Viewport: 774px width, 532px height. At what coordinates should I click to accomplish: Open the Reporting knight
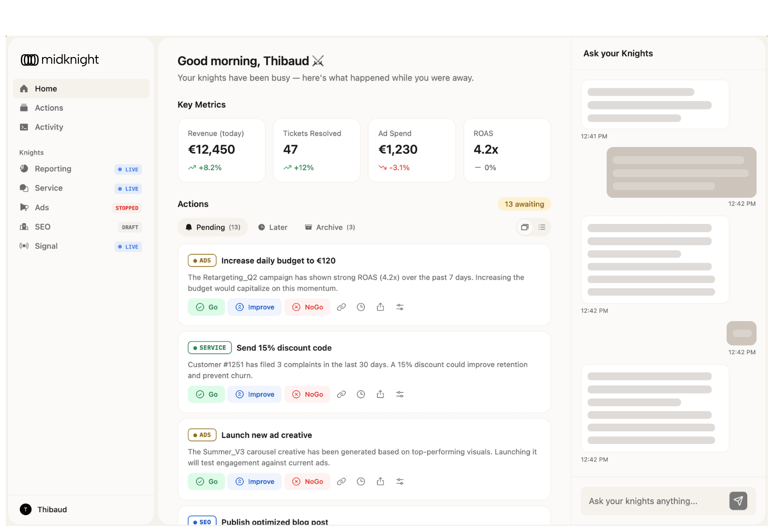coord(53,169)
